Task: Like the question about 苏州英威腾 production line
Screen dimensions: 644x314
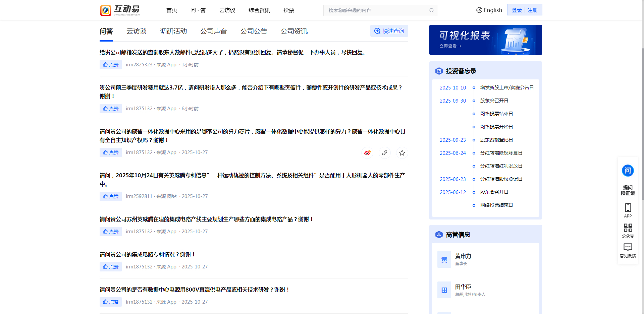Action: (x=111, y=232)
